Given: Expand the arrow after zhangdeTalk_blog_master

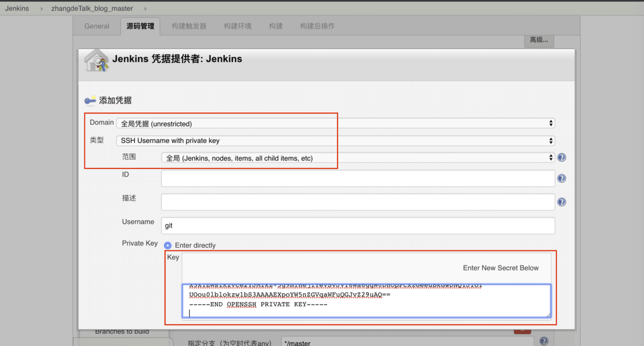Looking at the screenshot, I should [146, 9].
